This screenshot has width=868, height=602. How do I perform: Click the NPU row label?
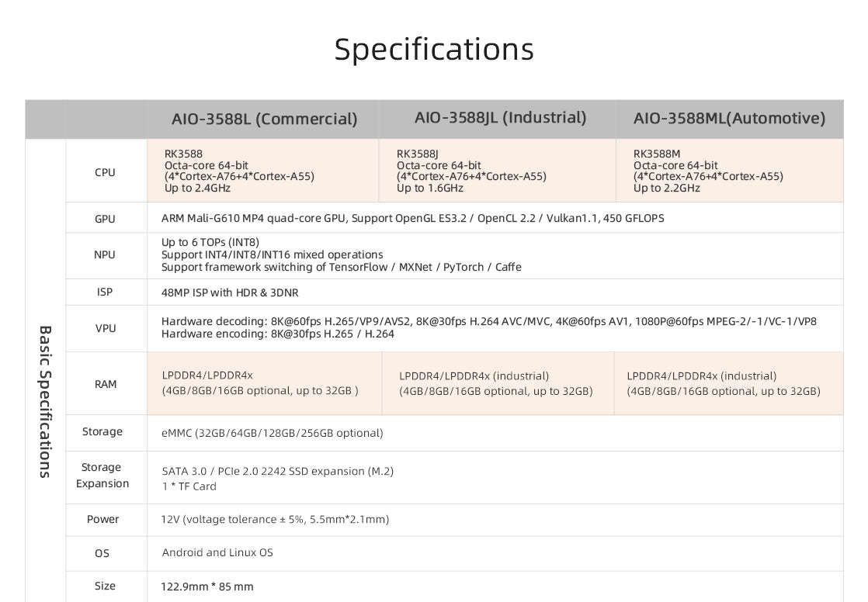pos(105,254)
